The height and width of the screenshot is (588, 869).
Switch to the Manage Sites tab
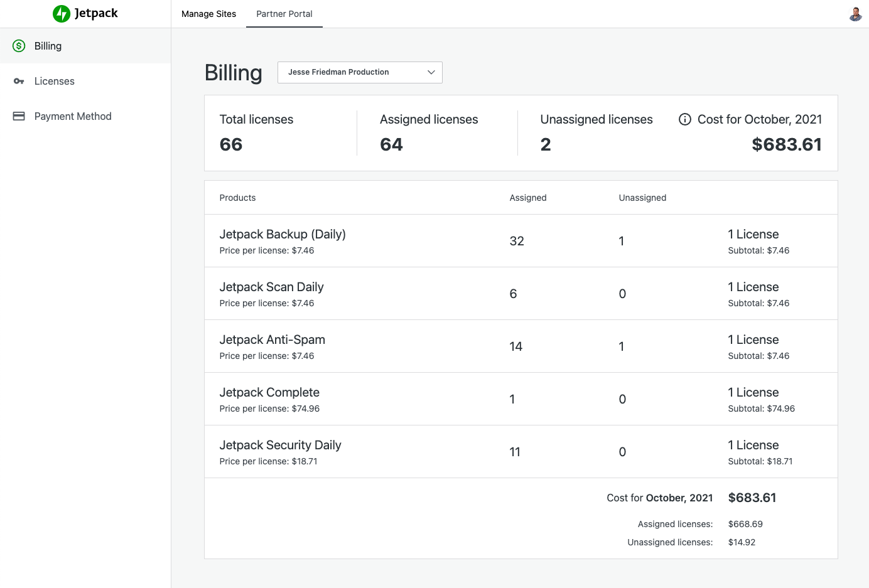click(208, 14)
